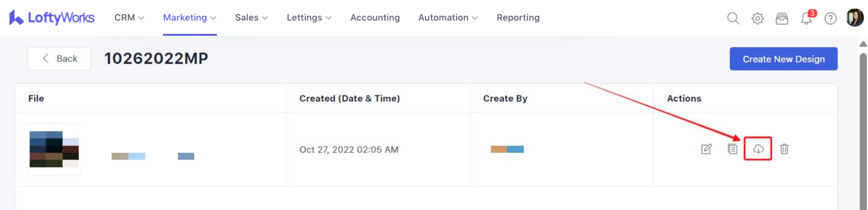868x210 pixels.
Task: Expand the Marketing dropdown menu
Action: [189, 18]
